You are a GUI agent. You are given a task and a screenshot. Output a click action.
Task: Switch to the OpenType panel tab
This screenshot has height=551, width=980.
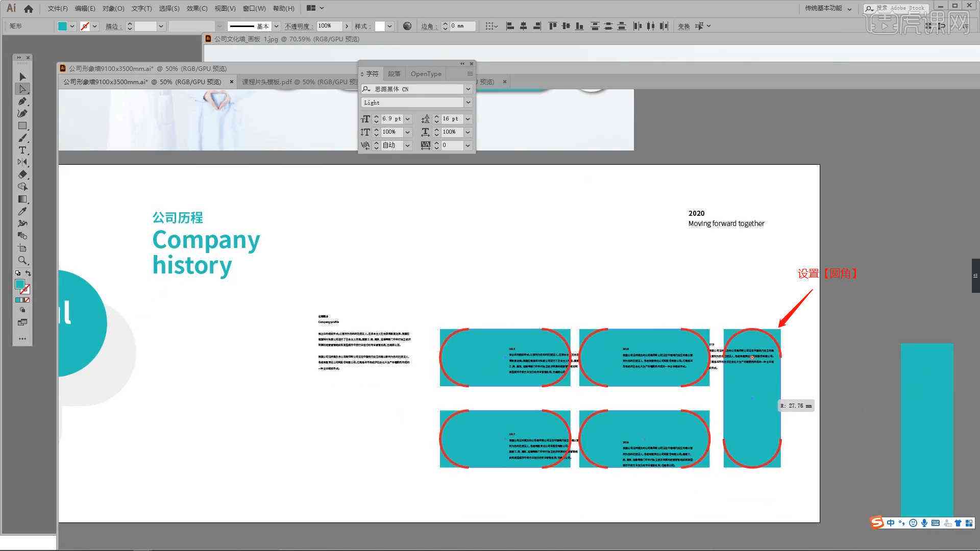point(427,72)
